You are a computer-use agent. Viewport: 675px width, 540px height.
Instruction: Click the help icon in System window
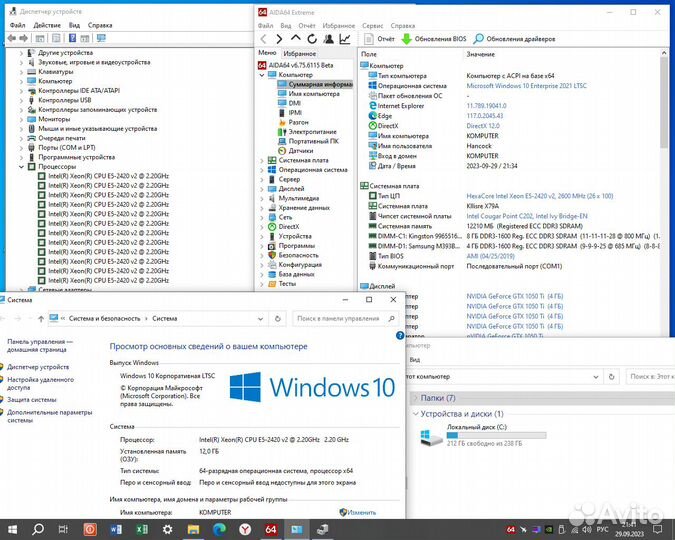point(400,335)
